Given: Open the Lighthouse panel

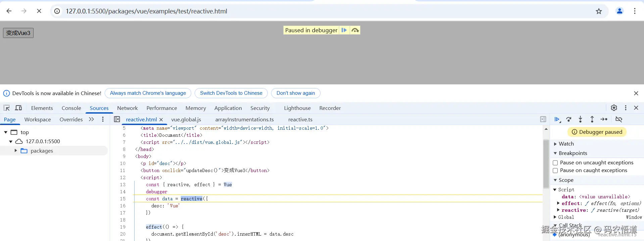Looking at the screenshot, I should pyautogui.click(x=297, y=108).
